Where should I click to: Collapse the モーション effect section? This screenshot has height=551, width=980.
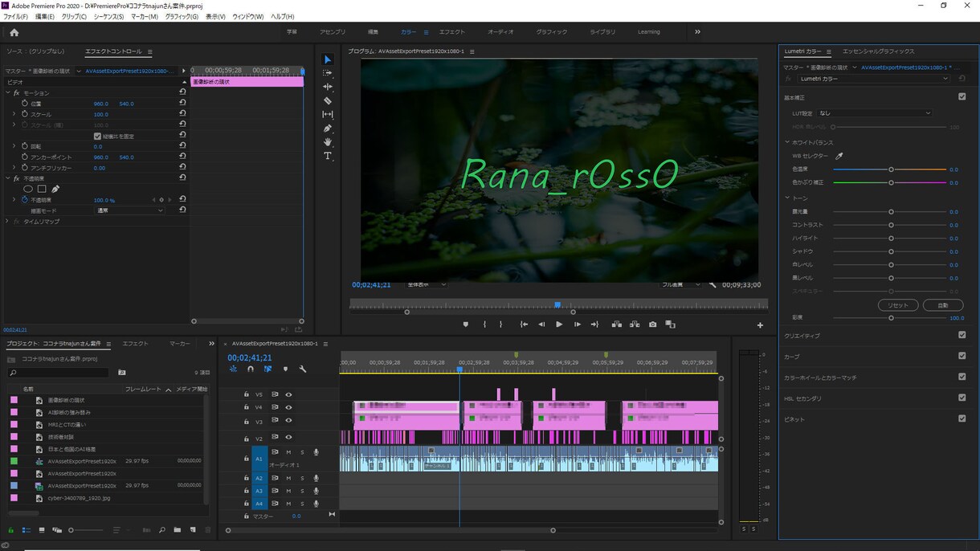(7, 93)
